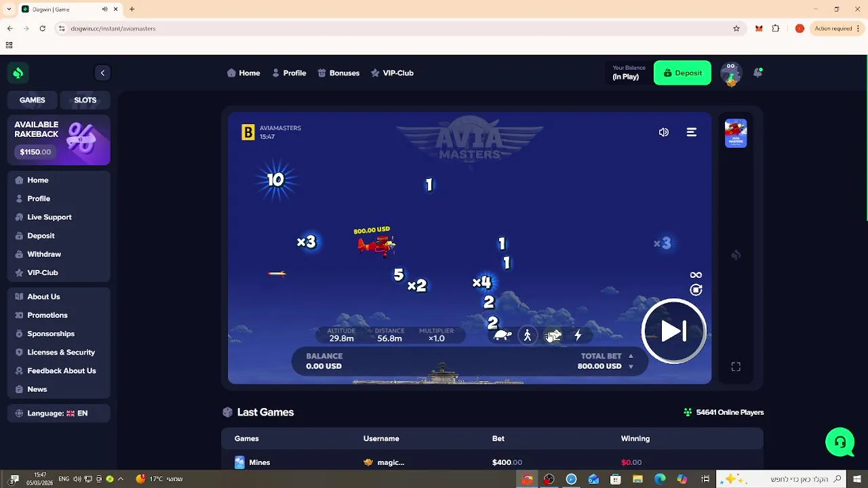Open the browser apps grid icon
The width and height of the screenshot is (868, 488).
pos(9,45)
